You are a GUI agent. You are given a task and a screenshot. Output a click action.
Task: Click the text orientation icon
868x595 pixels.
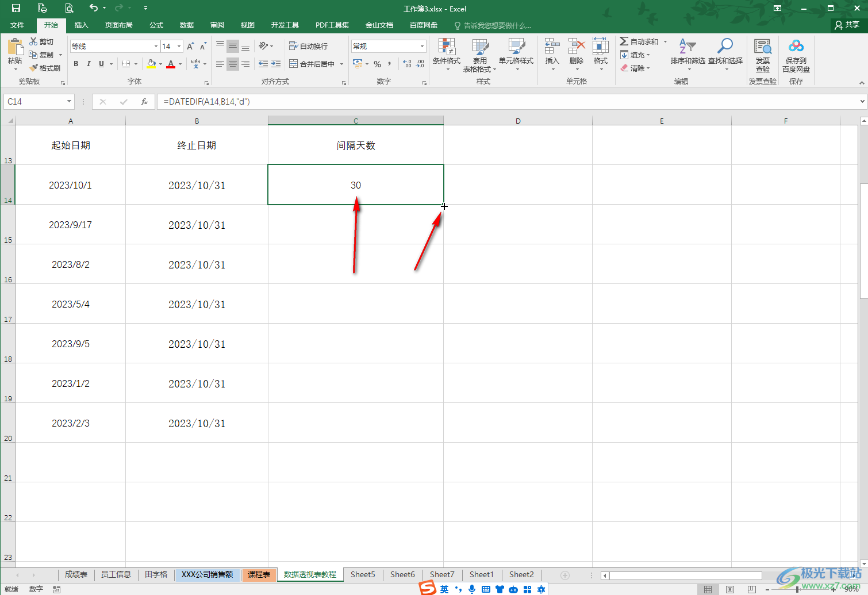[x=263, y=46]
